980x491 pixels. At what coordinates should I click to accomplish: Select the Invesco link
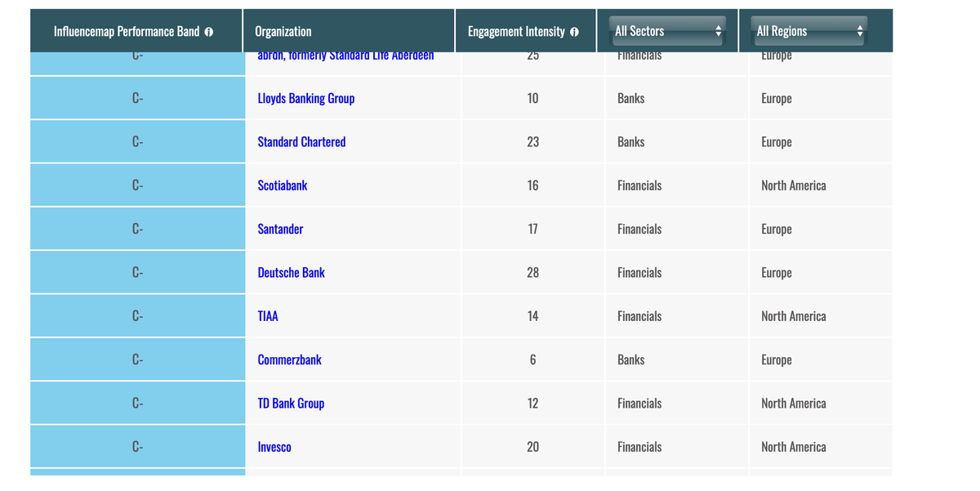[274, 446]
